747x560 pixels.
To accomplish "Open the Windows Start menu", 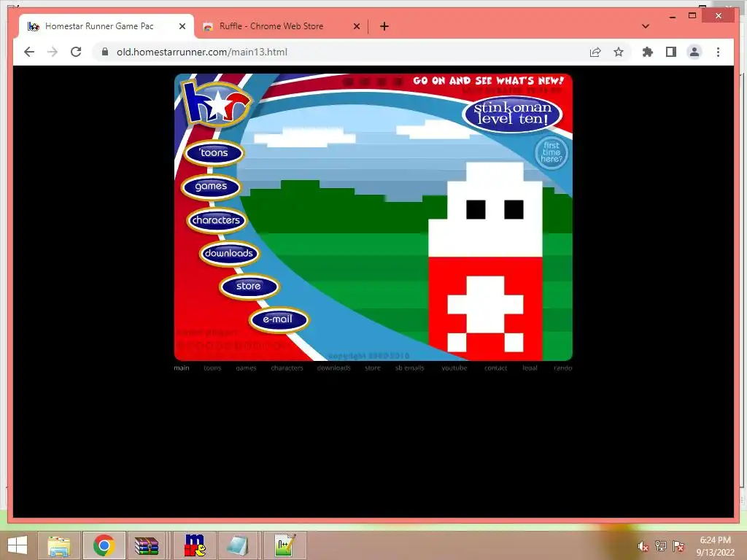I will coord(18,545).
